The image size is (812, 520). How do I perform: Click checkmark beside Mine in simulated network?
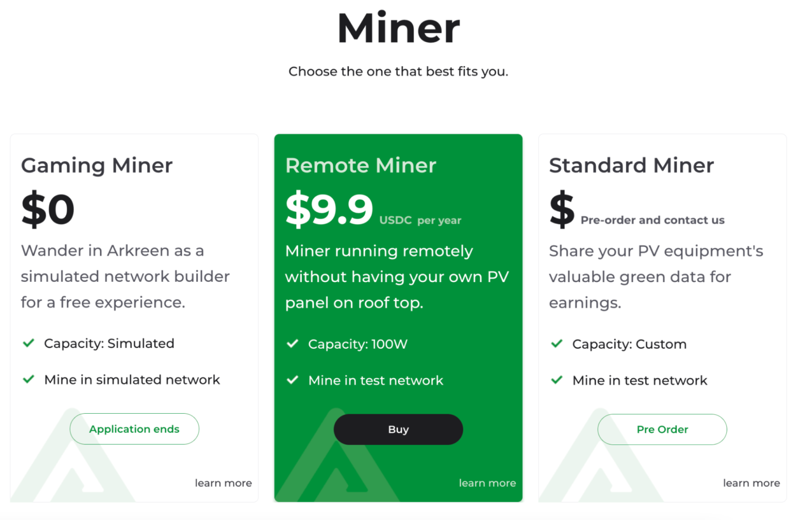tap(29, 379)
